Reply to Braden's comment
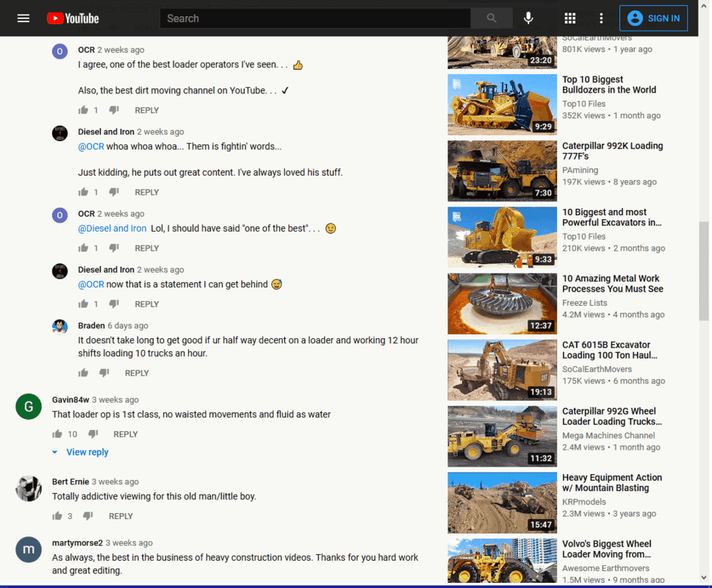712x588 pixels. [137, 373]
